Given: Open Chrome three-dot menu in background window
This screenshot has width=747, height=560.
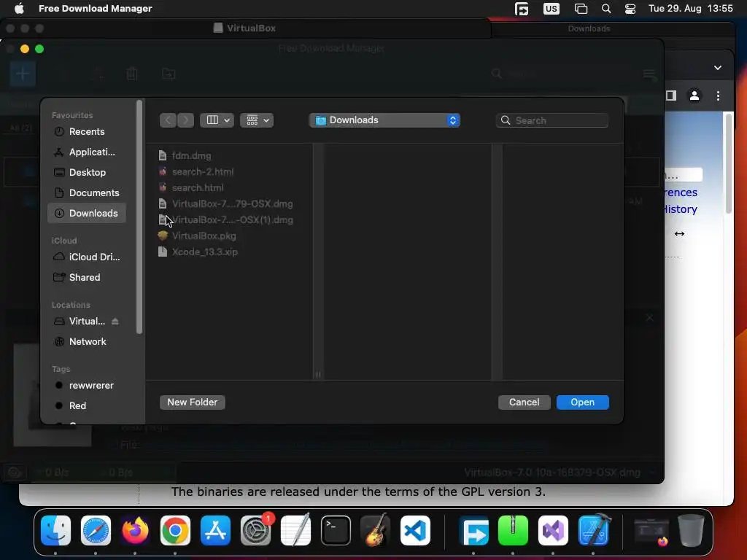Looking at the screenshot, I should 718,96.
